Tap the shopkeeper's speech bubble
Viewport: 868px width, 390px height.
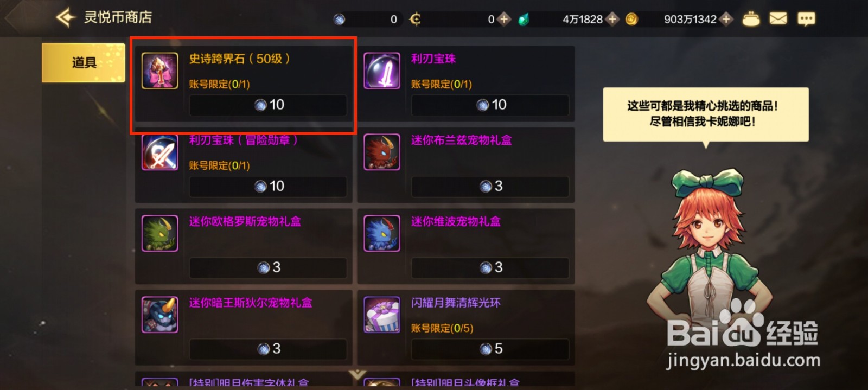click(x=706, y=114)
